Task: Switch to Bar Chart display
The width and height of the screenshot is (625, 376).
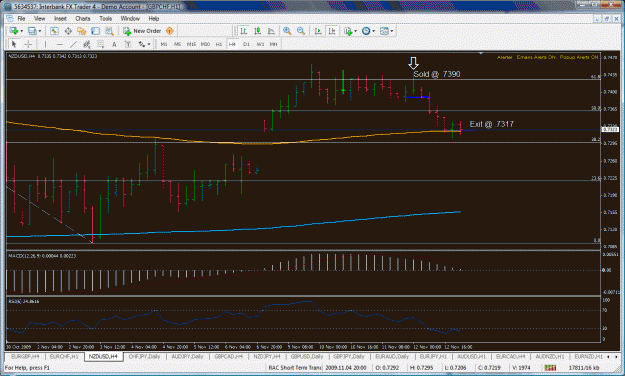Action: [244, 31]
